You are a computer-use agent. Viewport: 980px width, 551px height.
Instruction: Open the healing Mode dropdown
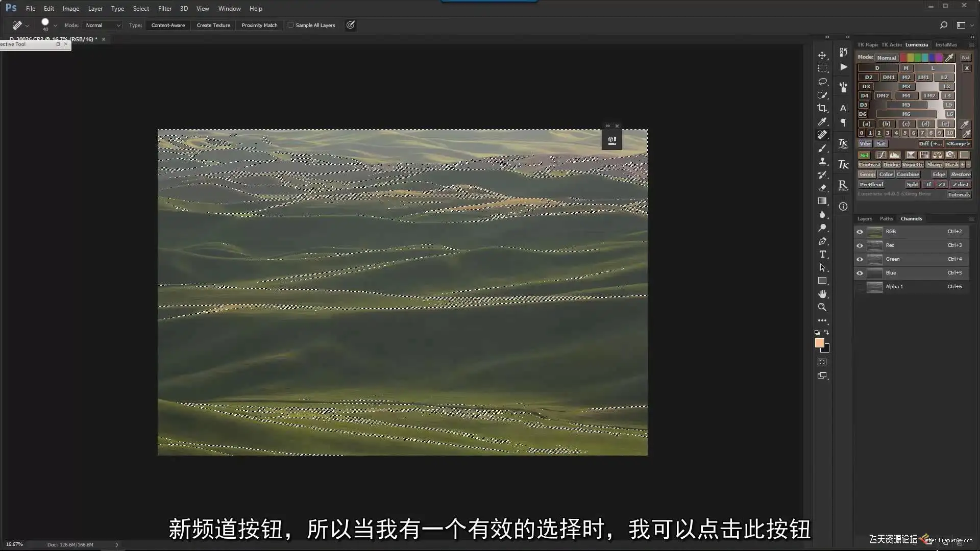coord(103,25)
